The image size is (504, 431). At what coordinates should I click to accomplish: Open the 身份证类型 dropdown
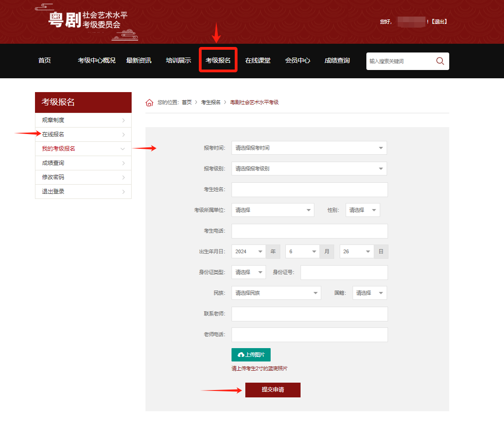(x=249, y=272)
